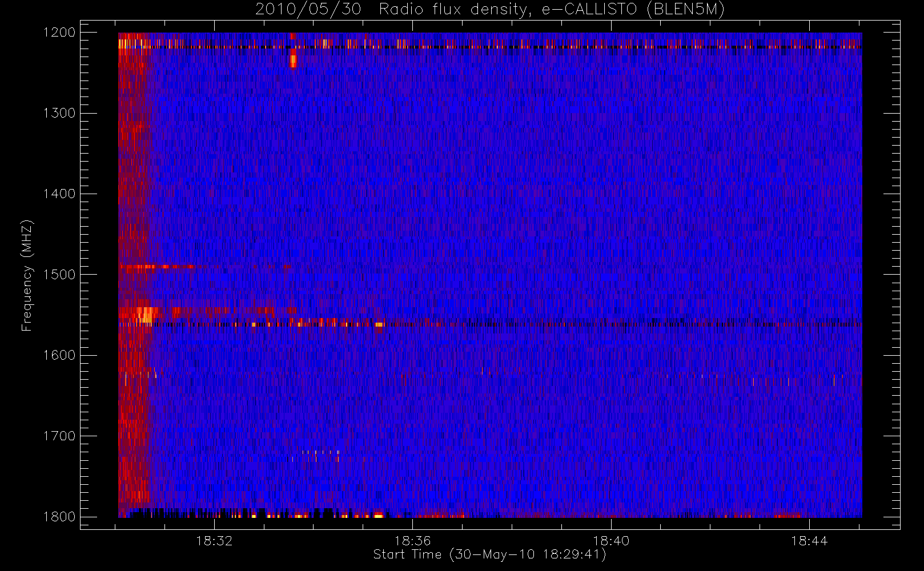
Task: Click the 18:32 time tick label
Action: tap(214, 541)
